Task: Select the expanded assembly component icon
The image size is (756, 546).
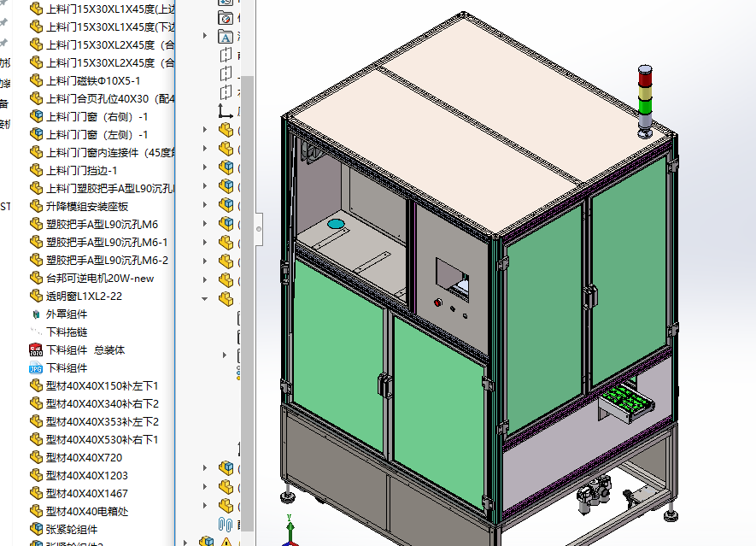Action: click(x=226, y=299)
